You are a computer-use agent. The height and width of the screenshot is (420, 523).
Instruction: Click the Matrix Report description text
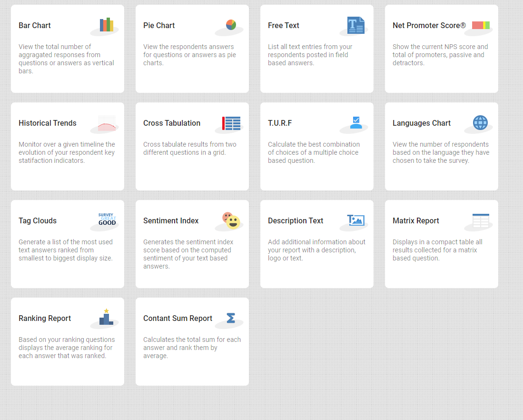coord(437,250)
